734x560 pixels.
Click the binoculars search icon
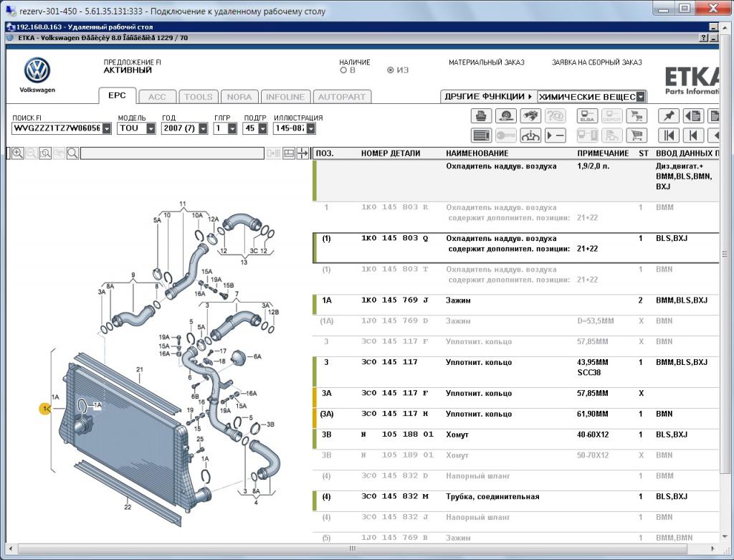coord(530,116)
